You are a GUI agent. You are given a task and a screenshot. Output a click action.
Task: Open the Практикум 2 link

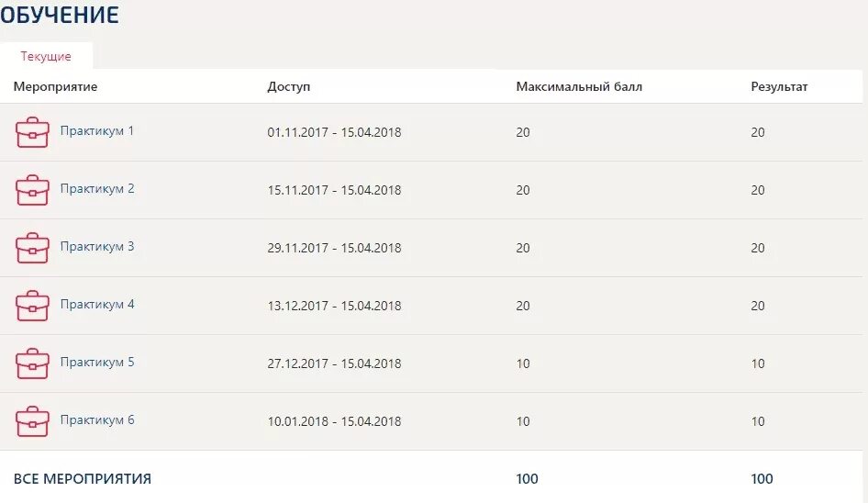coord(97,189)
